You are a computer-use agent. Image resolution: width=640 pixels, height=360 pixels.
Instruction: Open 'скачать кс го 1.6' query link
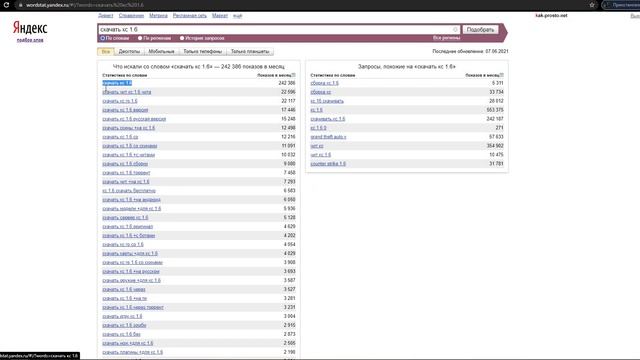pos(120,101)
